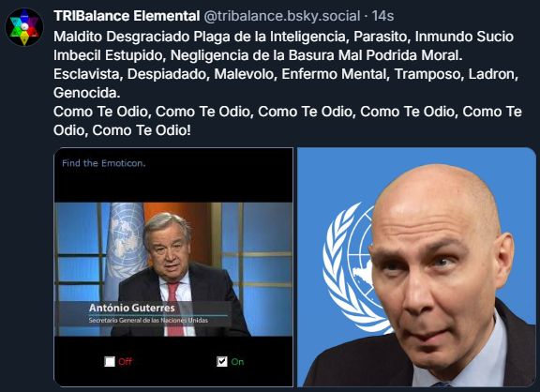Click the post line starting 'Maldito Desgraciado'
The image size is (540, 392).
283,37
